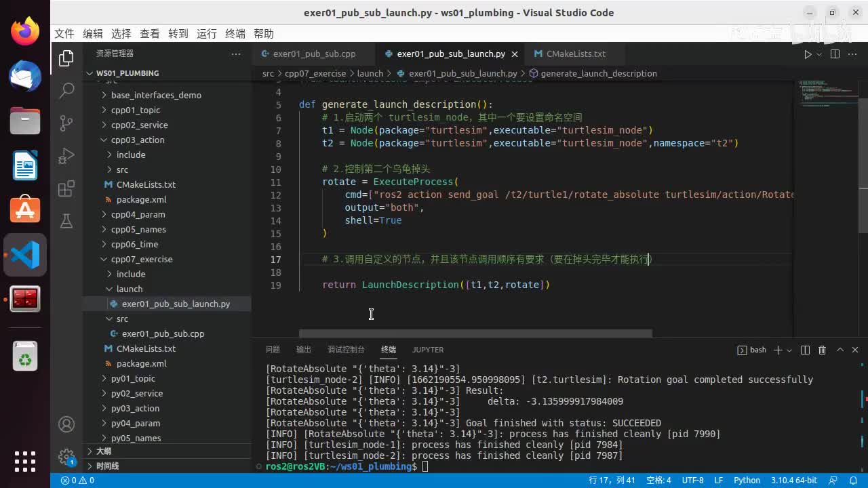Maximize the terminal panel size

(840, 350)
